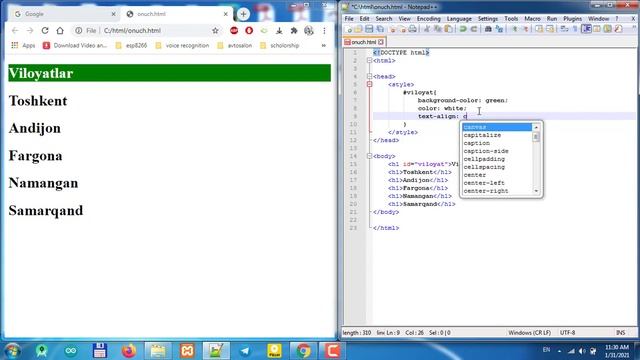Click the Undo icon in Notepad++ toolbar
640x360 pixels.
coord(463,29)
